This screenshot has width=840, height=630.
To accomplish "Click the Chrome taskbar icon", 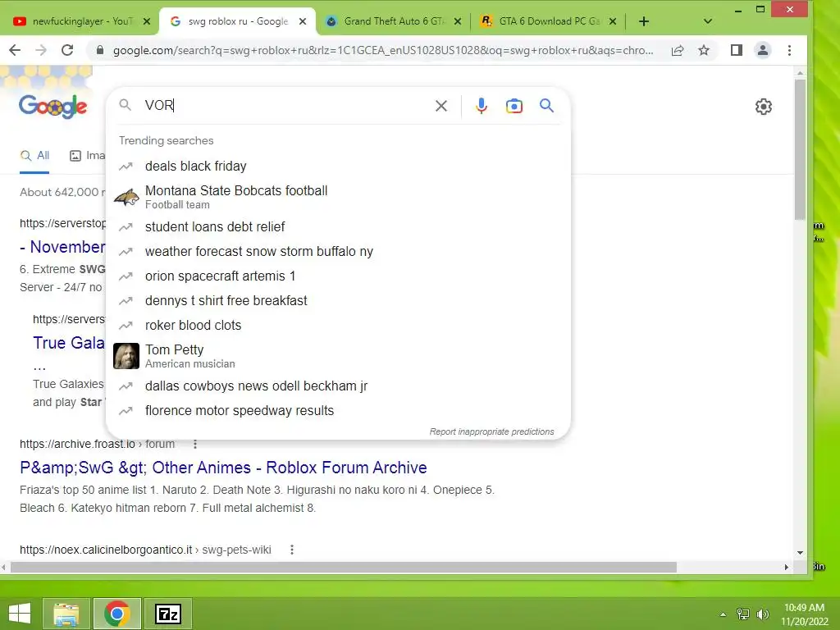I will point(117,614).
